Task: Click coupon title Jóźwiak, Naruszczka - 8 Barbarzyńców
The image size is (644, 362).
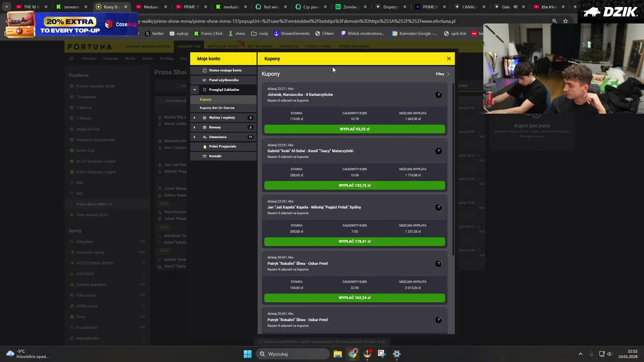Action: pyautogui.click(x=300, y=95)
